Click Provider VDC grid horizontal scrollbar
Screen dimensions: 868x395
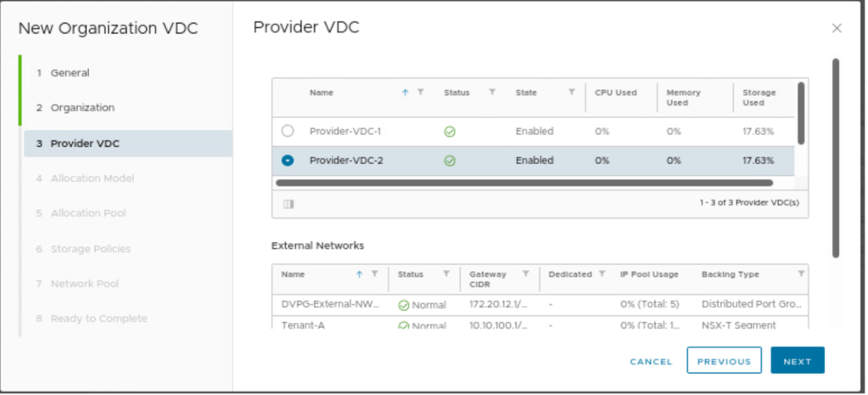(x=524, y=183)
